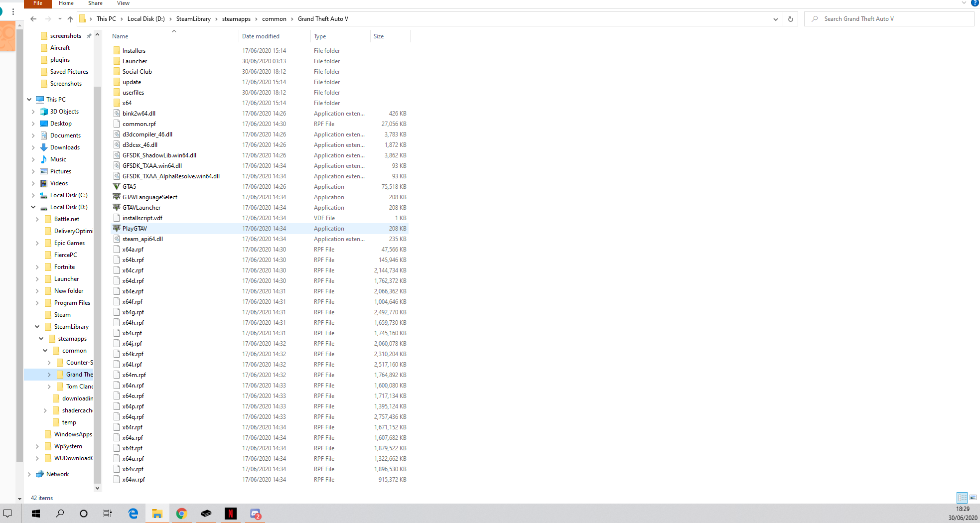The image size is (980, 523).
Task: Select Fortnite folder in navigation tree
Action: pyautogui.click(x=64, y=267)
